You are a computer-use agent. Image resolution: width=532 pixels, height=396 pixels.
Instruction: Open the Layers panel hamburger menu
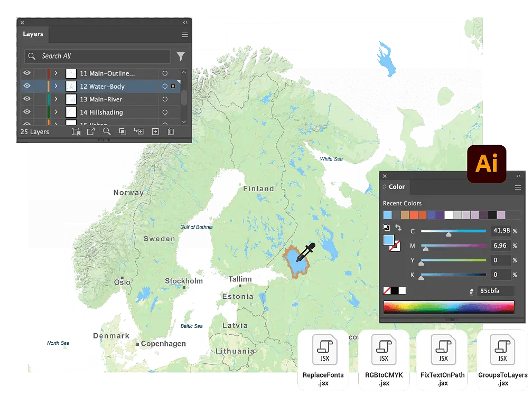[x=184, y=34]
